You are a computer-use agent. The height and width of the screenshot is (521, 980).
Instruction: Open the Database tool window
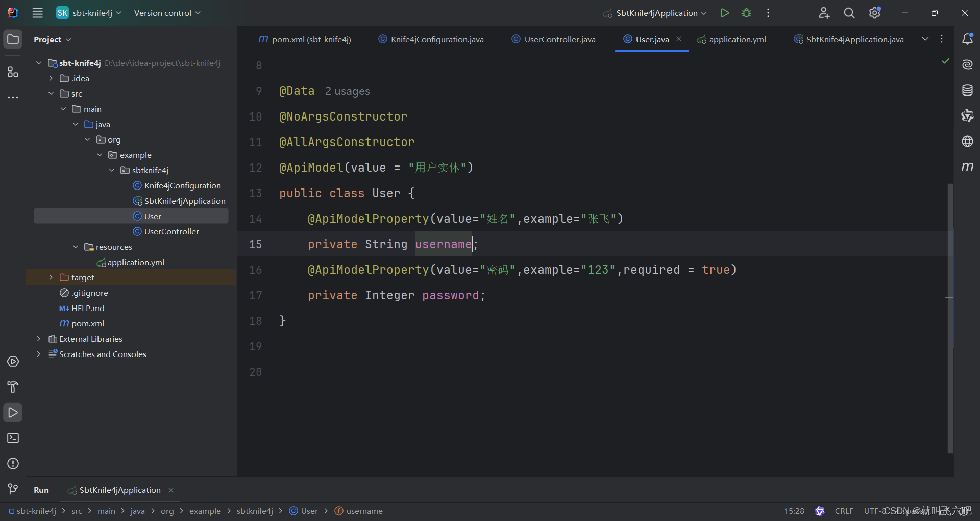[x=968, y=90]
